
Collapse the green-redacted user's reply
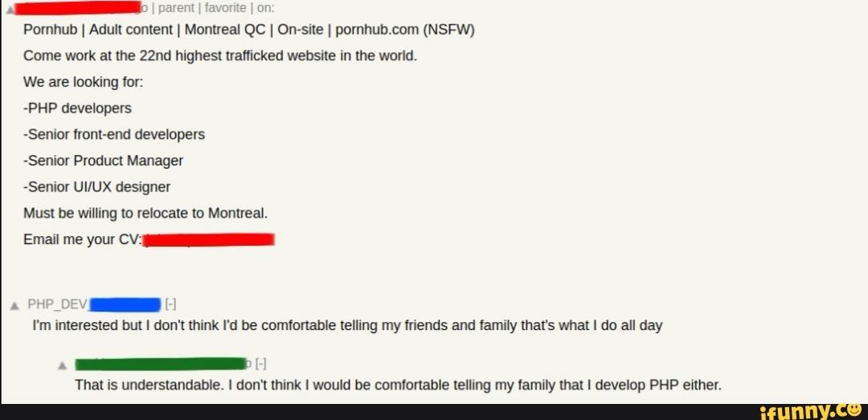click(x=260, y=364)
